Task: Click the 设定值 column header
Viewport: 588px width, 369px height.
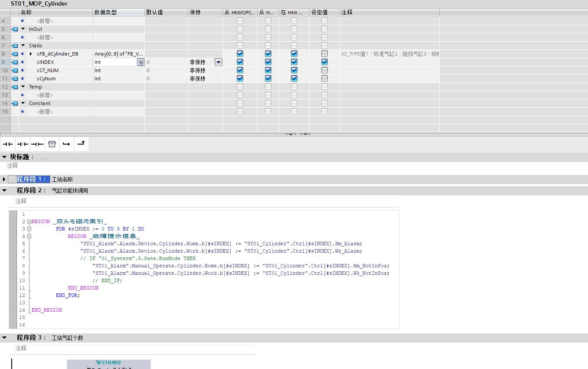Action: (324, 13)
